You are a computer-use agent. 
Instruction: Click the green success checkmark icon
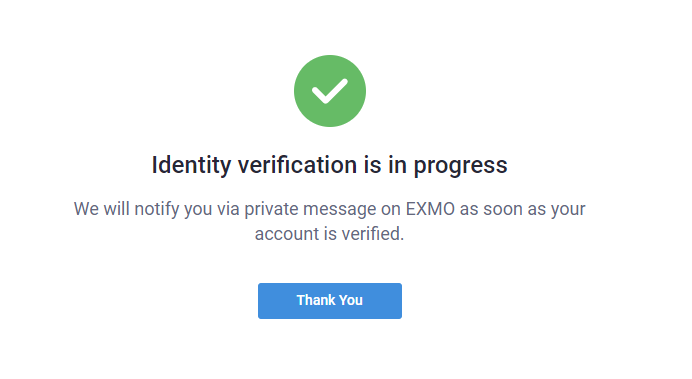coord(330,91)
